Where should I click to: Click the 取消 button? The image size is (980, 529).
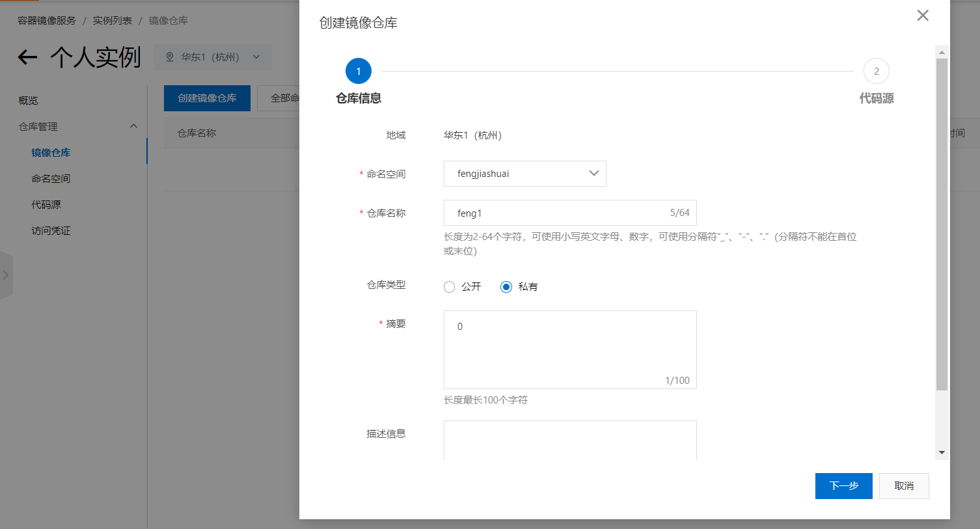[904, 486]
